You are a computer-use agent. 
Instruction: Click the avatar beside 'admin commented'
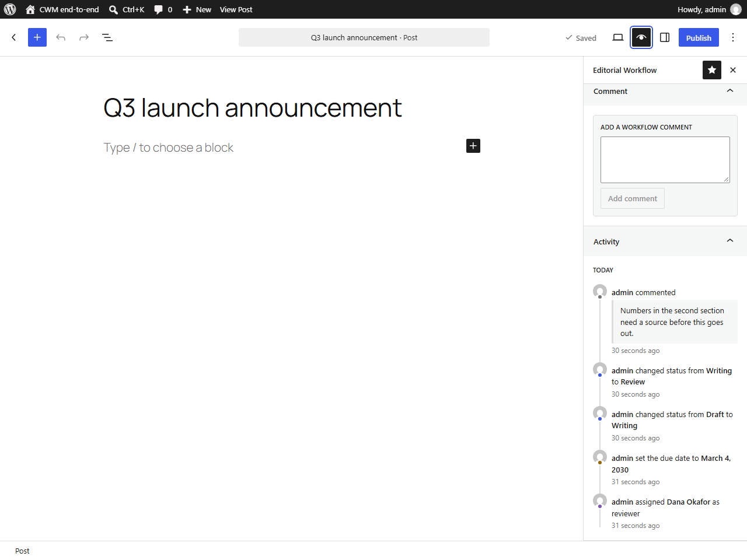[x=600, y=291]
